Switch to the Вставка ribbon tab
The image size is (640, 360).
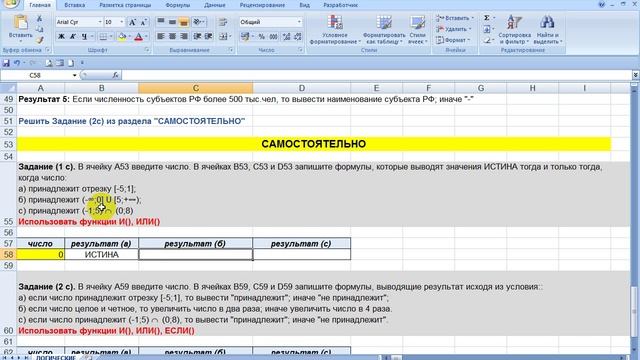pos(75,5)
